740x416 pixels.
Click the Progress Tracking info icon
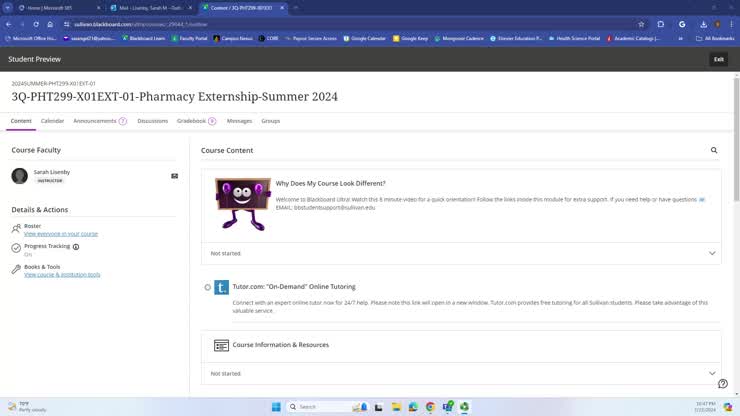click(x=76, y=246)
